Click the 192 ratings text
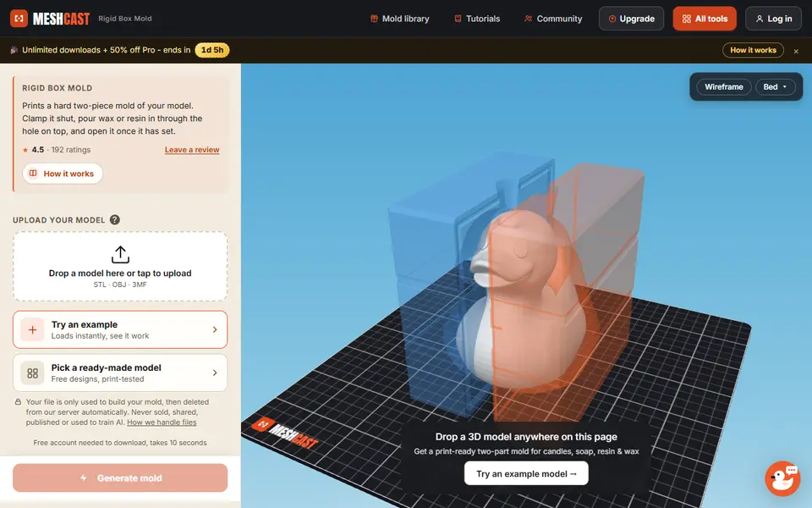The width and height of the screenshot is (812, 508). tap(71, 150)
